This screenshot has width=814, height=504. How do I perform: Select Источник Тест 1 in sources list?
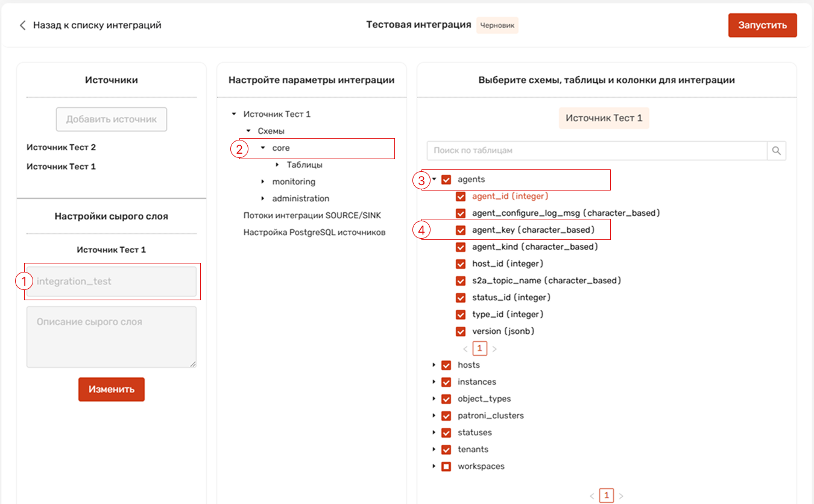tap(61, 166)
